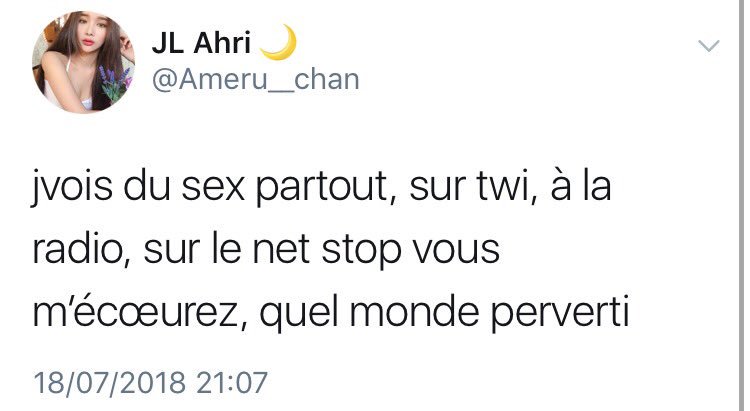750x411 pixels.
Task: Open the tweet timestamp 18/07/2018 21:07
Action: point(150,383)
